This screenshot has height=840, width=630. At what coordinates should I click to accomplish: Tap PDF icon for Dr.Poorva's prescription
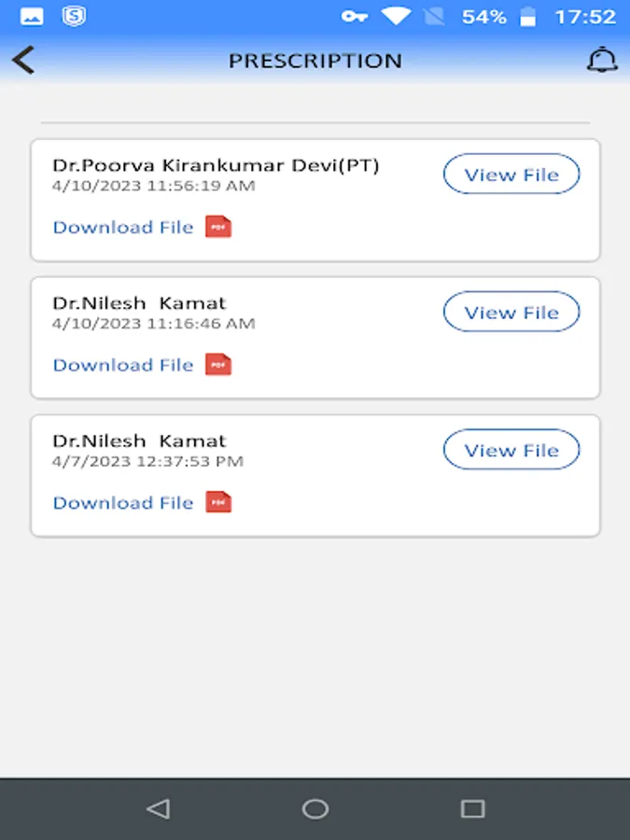click(218, 227)
